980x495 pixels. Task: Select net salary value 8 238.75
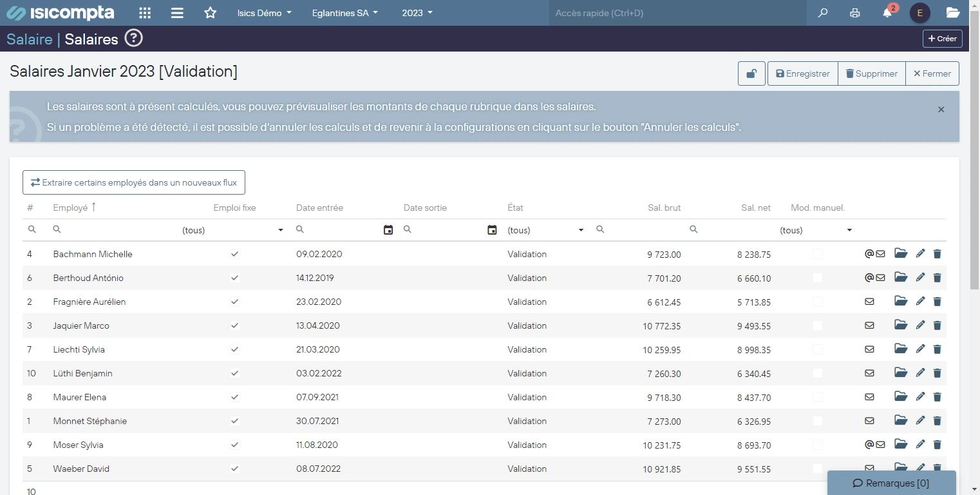753,254
